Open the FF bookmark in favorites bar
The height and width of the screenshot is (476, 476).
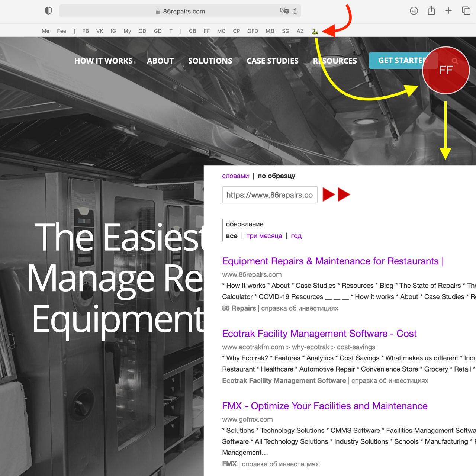click(x=207, y=31)
